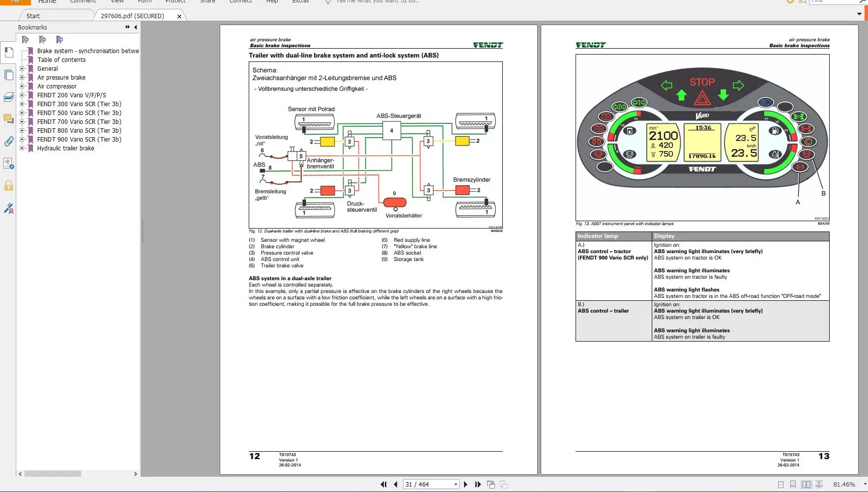Open the Page Thumbnails panel icon
This screenshot has height=492, width=868.
(8, 75)
